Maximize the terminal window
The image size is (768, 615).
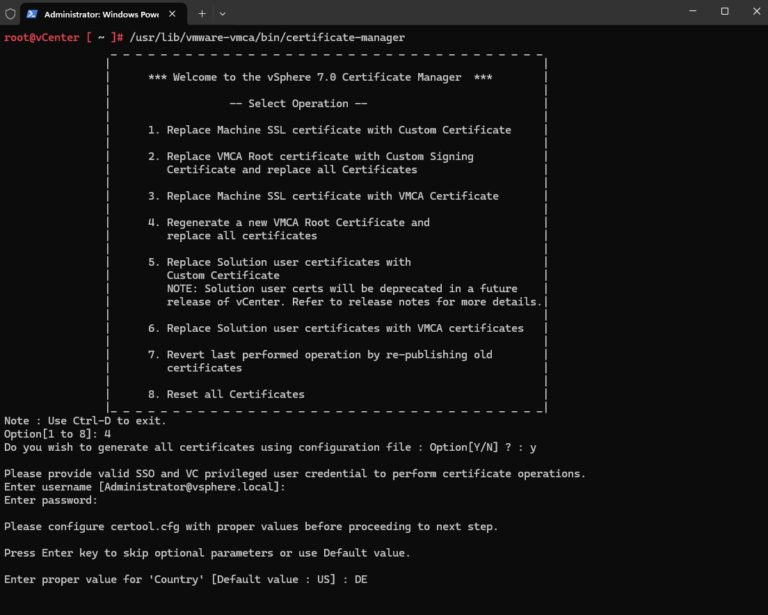pyautogui.click(x=725, y=11)
